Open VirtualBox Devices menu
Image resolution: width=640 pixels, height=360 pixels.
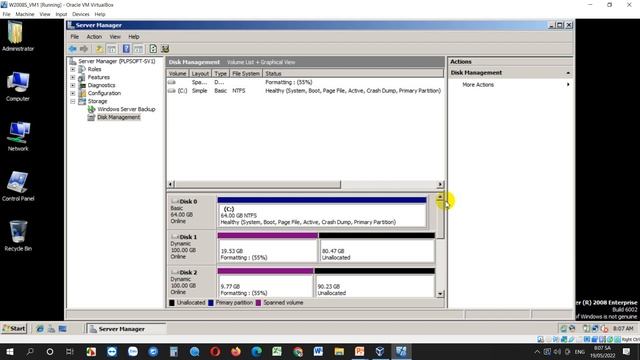point(81,14)
